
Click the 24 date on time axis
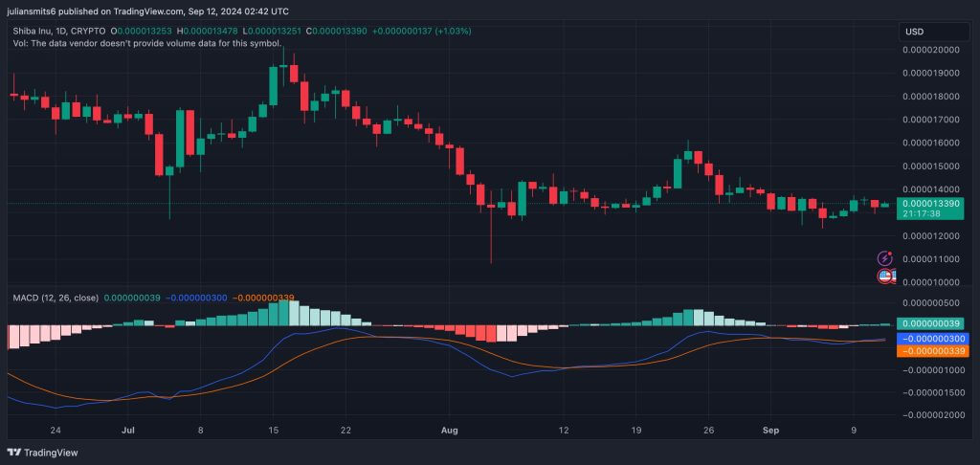point(55,430)
